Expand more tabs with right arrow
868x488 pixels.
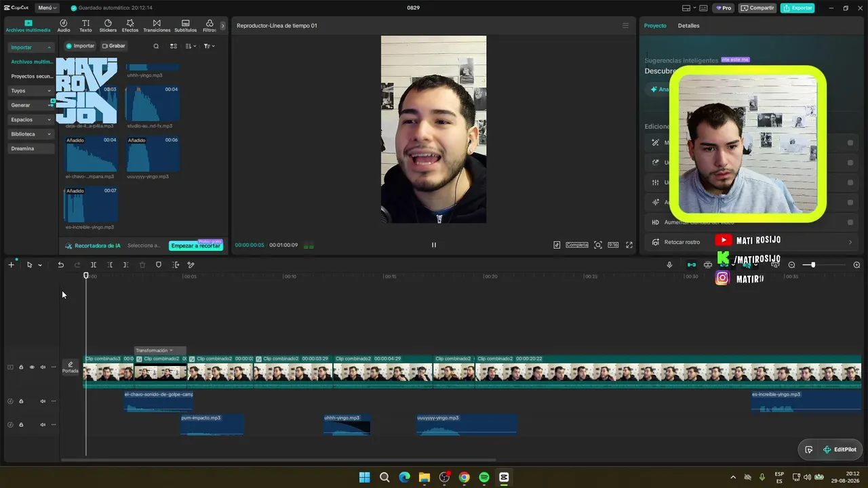(222, 26)
